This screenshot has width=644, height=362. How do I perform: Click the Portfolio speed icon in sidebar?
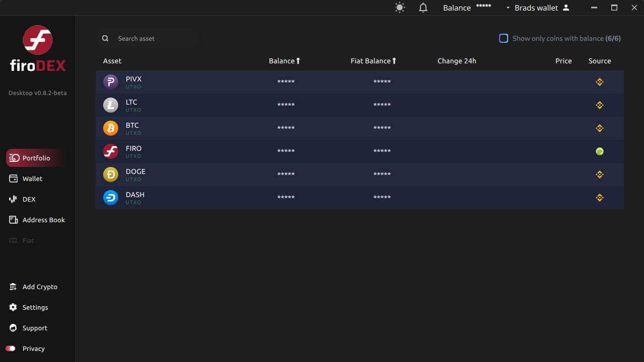click(x=14, y=158)
